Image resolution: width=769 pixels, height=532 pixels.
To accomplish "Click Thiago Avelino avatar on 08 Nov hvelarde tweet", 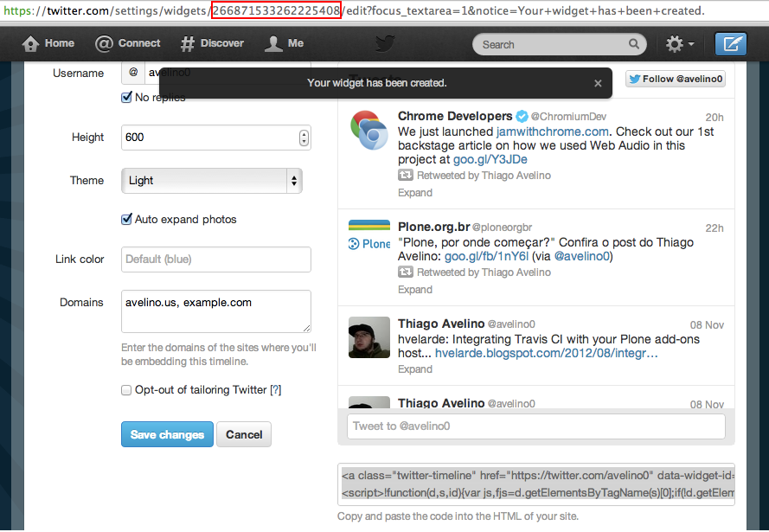I will tap(369, 337).
